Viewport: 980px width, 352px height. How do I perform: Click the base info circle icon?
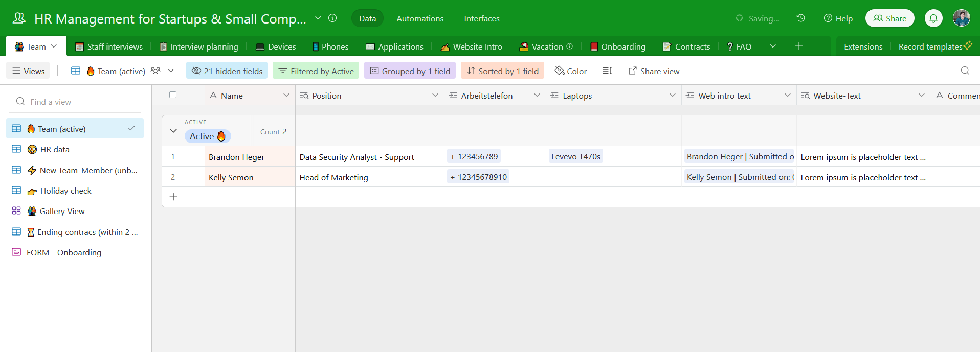[x=332, y=18]
